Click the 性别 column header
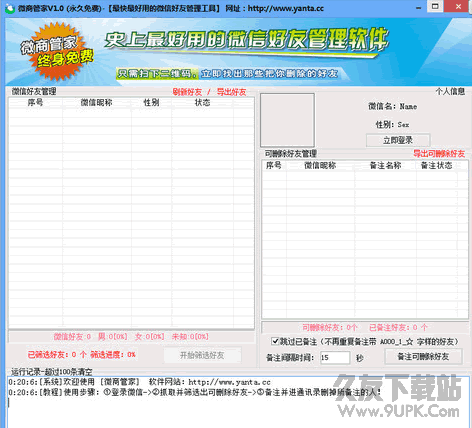Screen dimensions: 472x428 (x=151, y=103)
